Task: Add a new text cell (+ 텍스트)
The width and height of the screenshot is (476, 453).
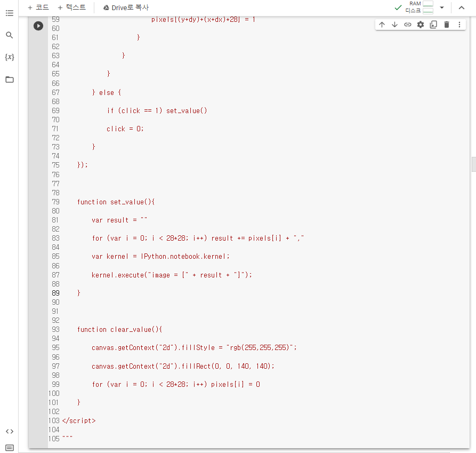Action: pos(71,7)
